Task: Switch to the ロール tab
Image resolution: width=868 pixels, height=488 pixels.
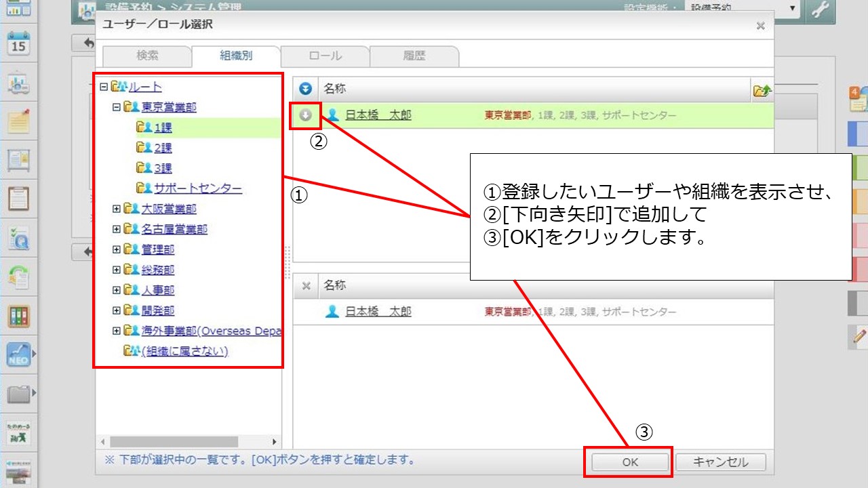Action: [x=325, y=56]
